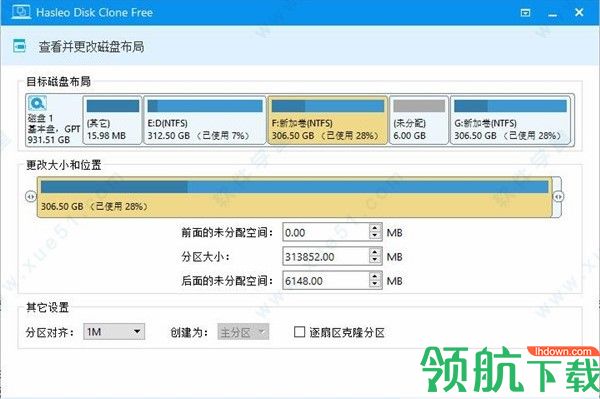Click the Hasleo Disk Clone app logo
600x399 pixels.
[x=20, y=12]
